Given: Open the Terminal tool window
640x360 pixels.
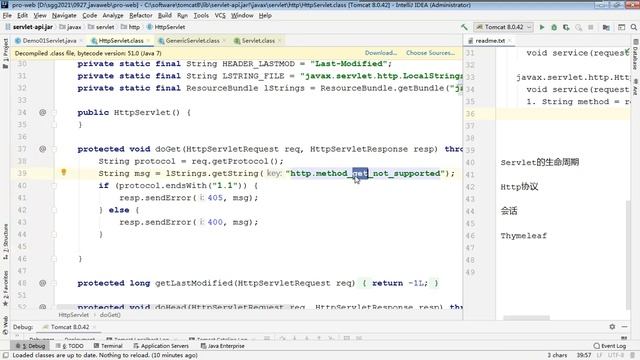Looking at the screenshot, I should point(108,346).
